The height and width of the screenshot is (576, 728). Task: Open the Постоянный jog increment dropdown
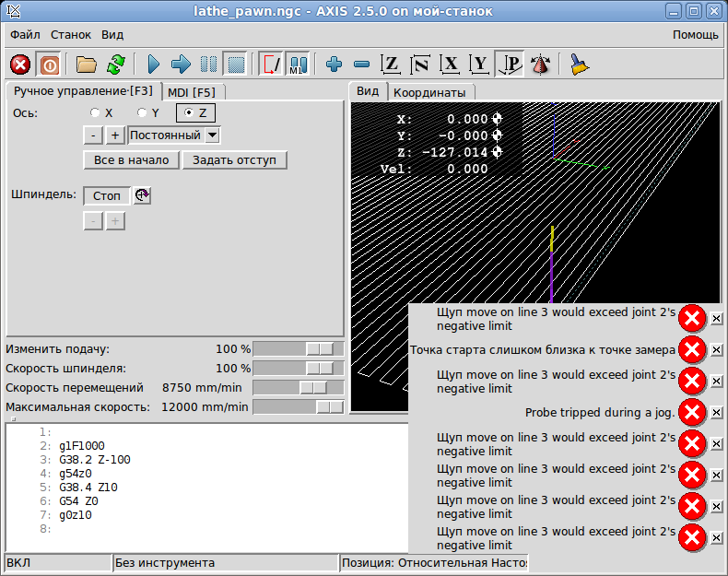coord(212,135)
